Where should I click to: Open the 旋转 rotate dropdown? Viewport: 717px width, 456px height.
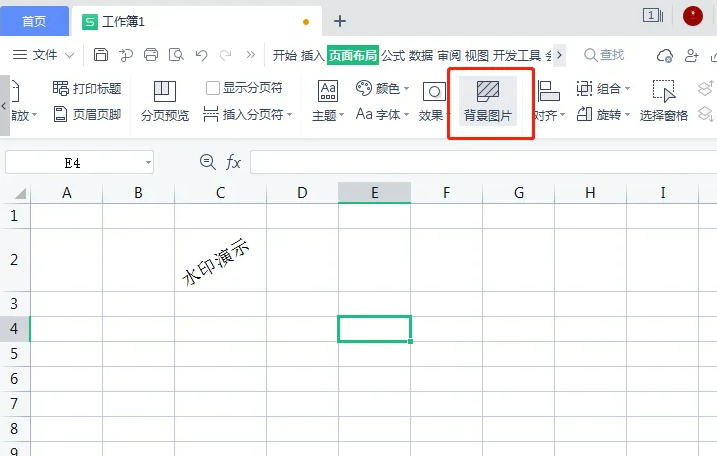[x=603, y=114]
